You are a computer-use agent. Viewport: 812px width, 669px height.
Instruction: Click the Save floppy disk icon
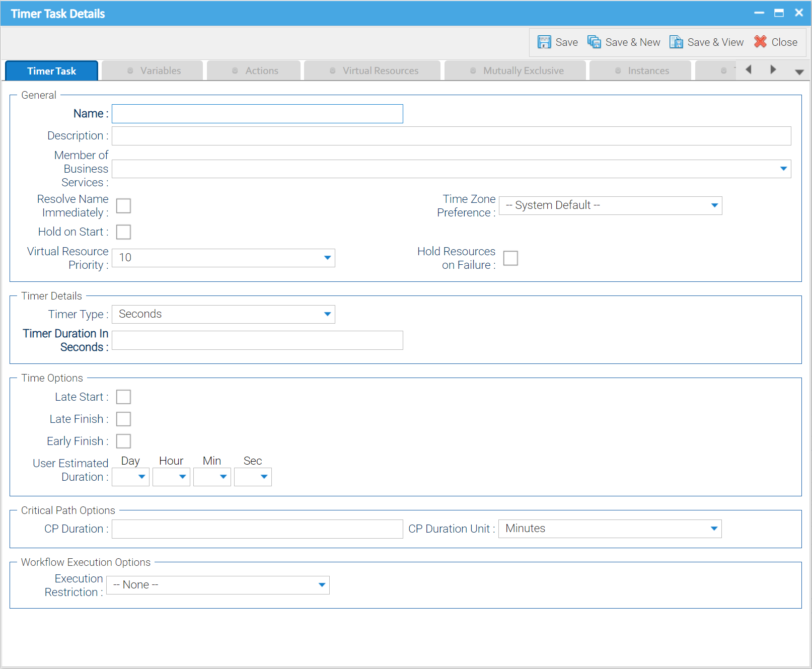pos(544,42)
